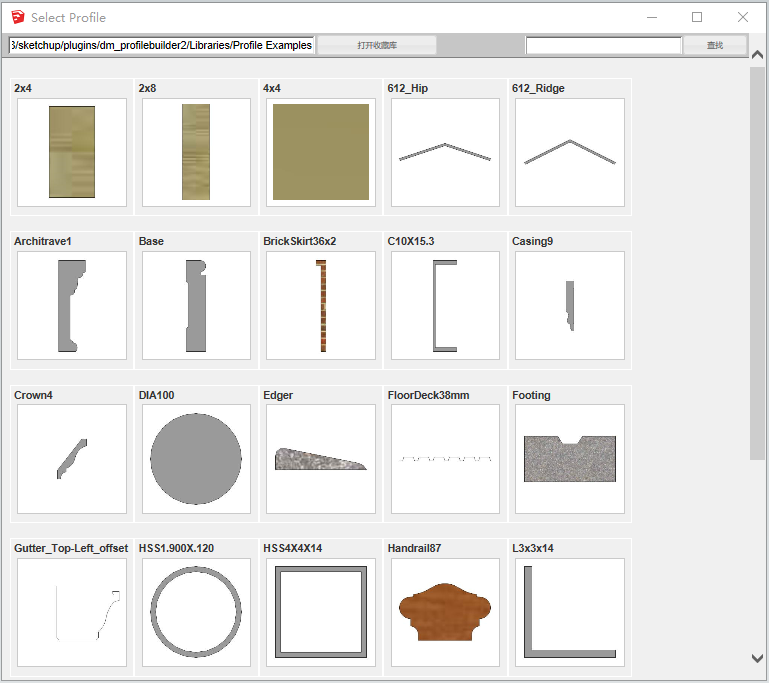Choose the L3x3x14 angle profile
The height and width of the screenshot is (683, 769).
(569, 612)
